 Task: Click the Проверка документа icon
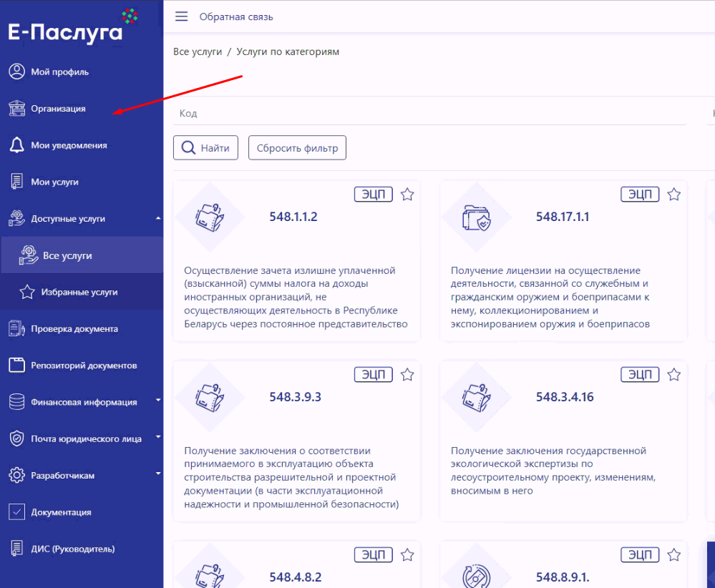pyautogui.click(x=16, y=329)
